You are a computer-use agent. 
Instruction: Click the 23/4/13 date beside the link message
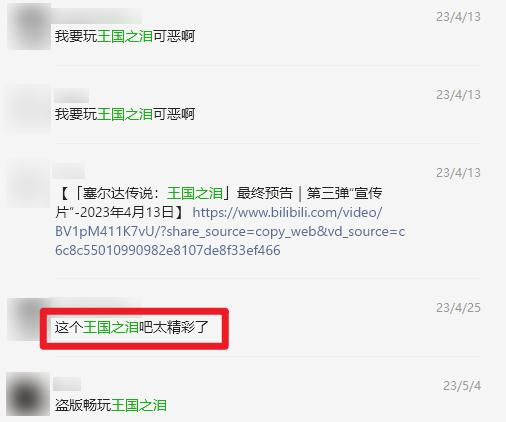[458, 173]
